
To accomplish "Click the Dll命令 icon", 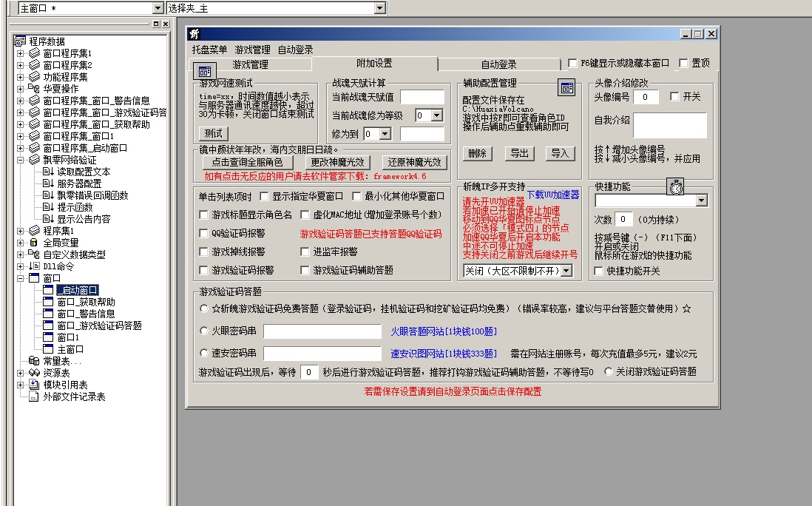I will 34,266.
